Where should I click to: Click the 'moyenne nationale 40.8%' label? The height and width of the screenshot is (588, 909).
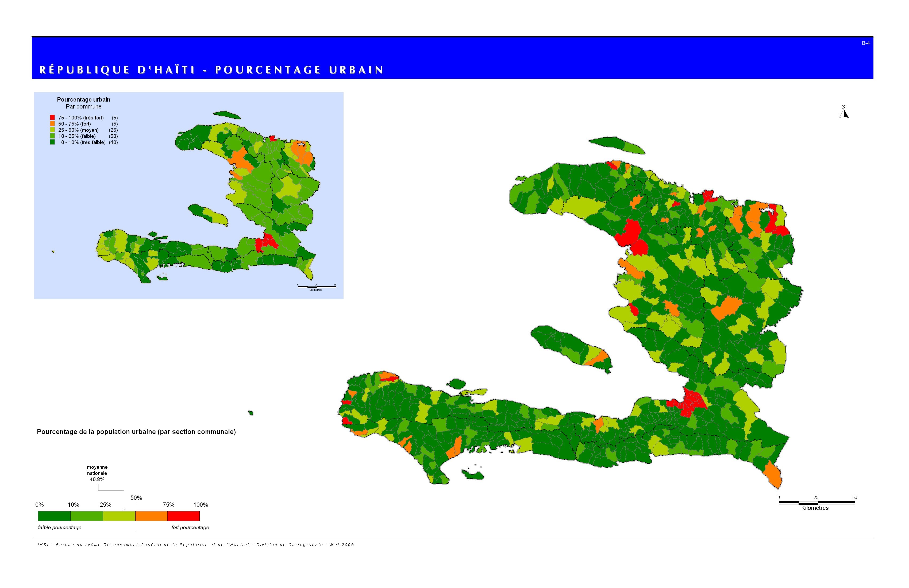coord(97,473)
